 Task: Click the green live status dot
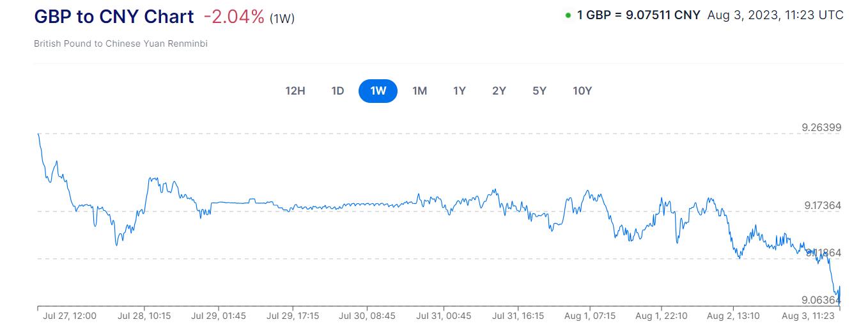(x=568, y=15)
